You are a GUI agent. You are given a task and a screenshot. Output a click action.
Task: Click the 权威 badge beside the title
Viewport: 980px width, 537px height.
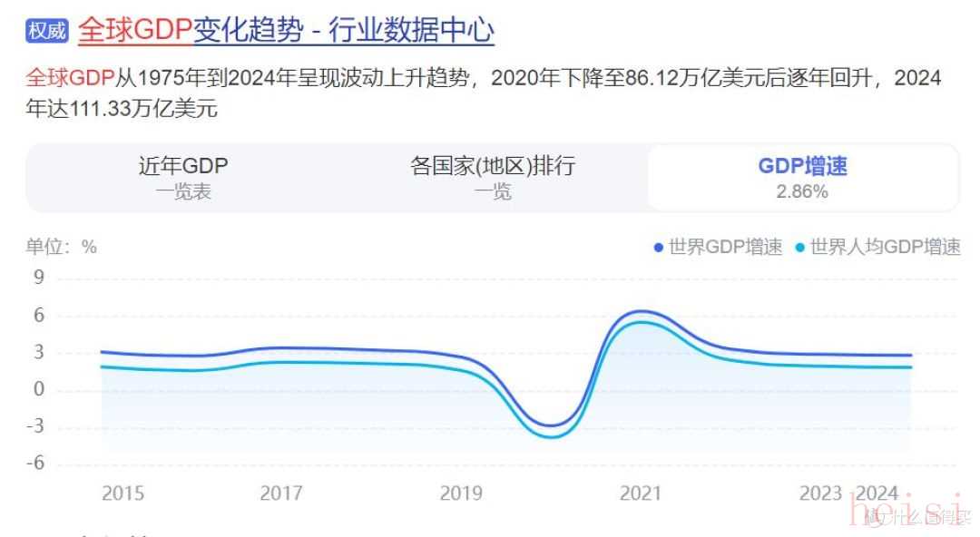pyautogui.click(x=47, y=31)
